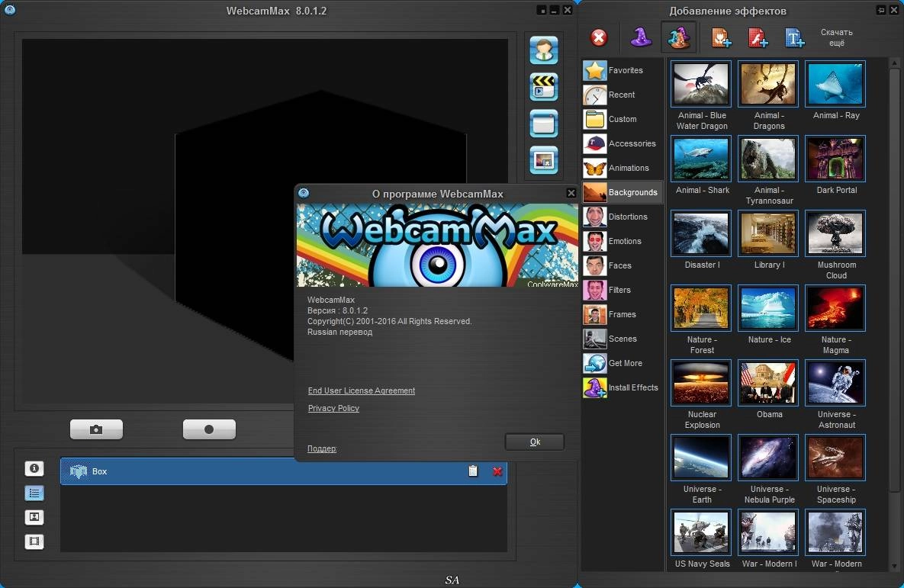Select Universe - Earth background thumbnail
The image size is (904, 588).
pos(701,458)
